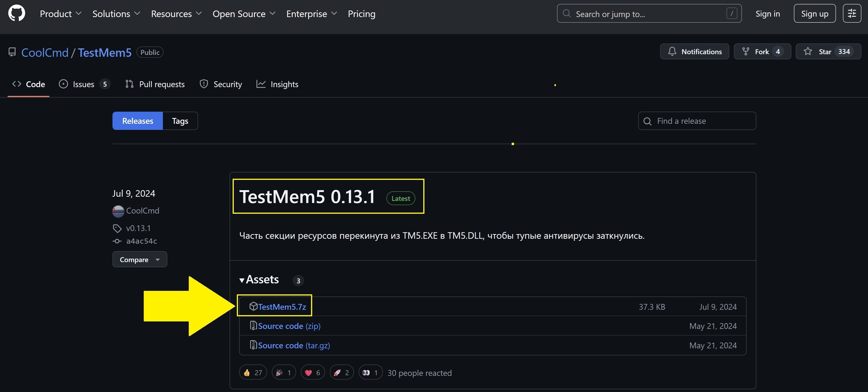Open the Issues tab

point(83,84)
